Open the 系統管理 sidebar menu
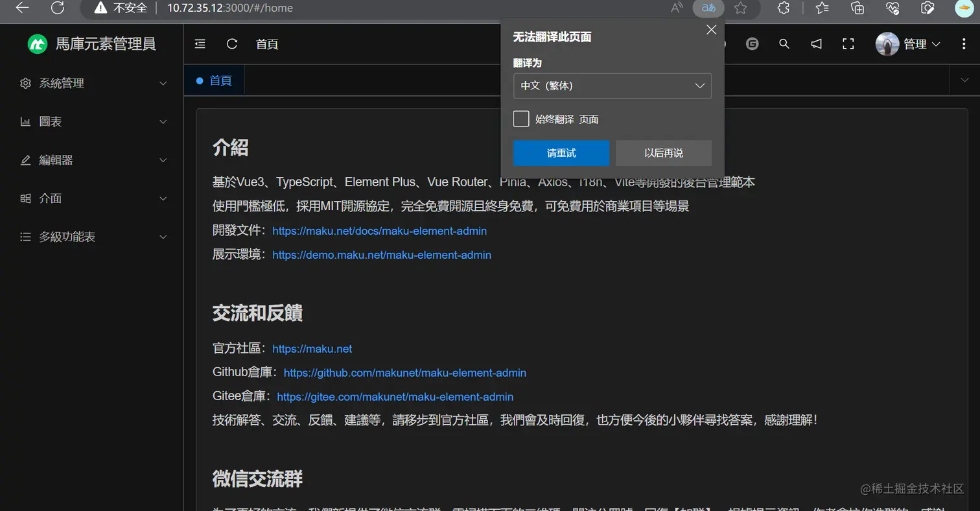The image size is (980, 511). pyautogui.click(x=92, y=83)
